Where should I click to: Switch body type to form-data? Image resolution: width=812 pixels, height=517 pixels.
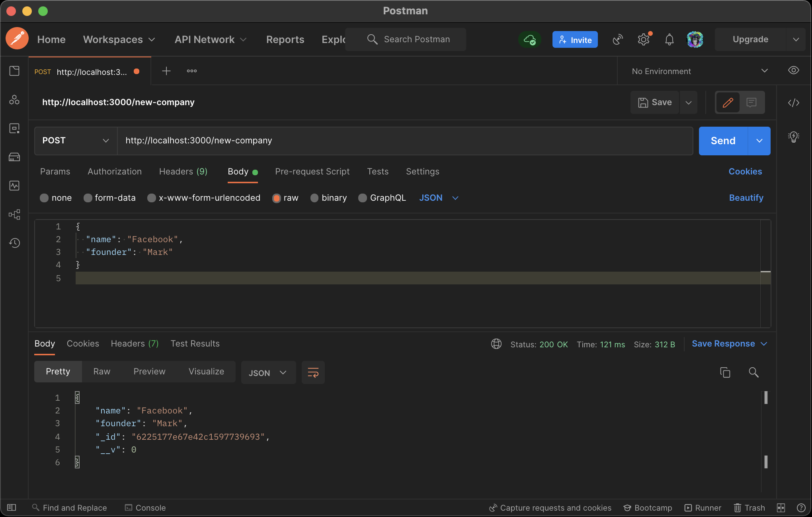click(x=109, y=198)
